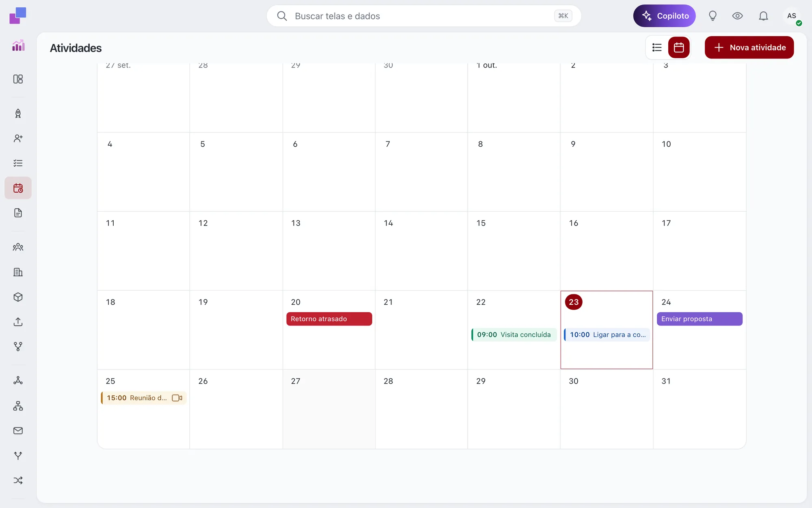Click the Copiloto button
The width and height of the screenshot is (812, 508).
coord(664,16)
